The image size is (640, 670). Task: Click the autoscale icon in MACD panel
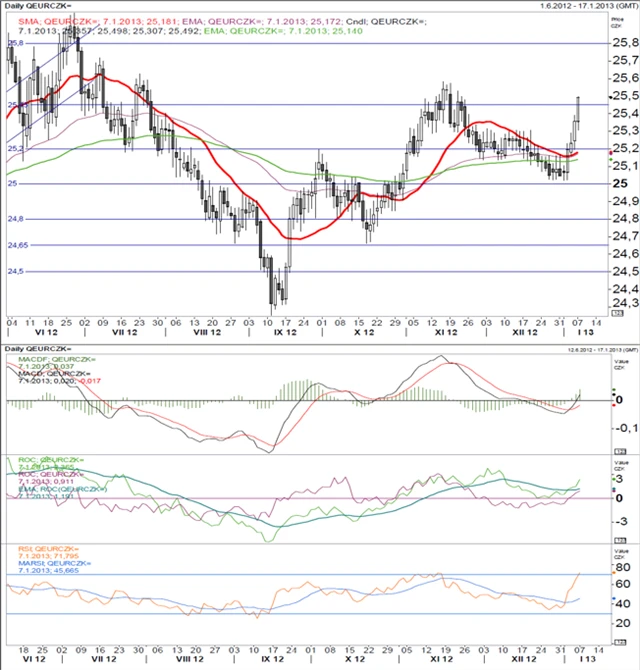pyautogui.click(x=617, y=451)
